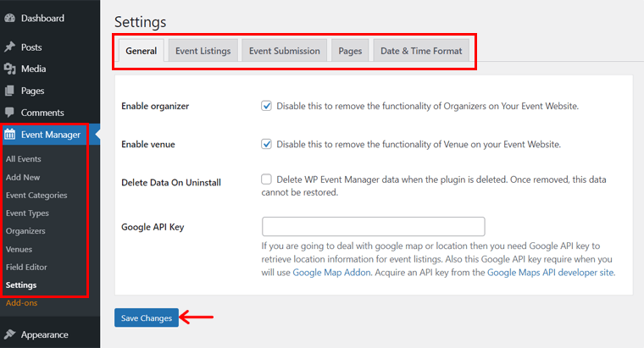Uncheck the Enable venue checkbox

[266, 144]
